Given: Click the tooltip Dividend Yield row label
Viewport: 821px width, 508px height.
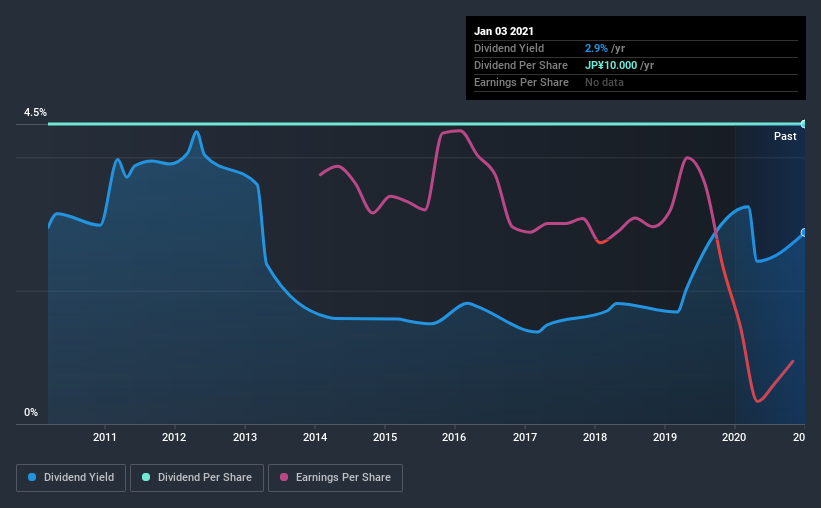Looking at the screenshot, I should pos(509,48).
